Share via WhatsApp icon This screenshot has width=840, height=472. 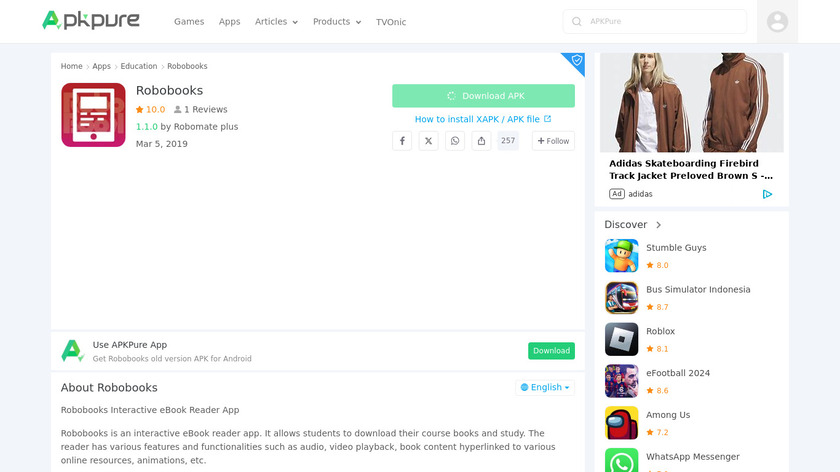[455, 141]
